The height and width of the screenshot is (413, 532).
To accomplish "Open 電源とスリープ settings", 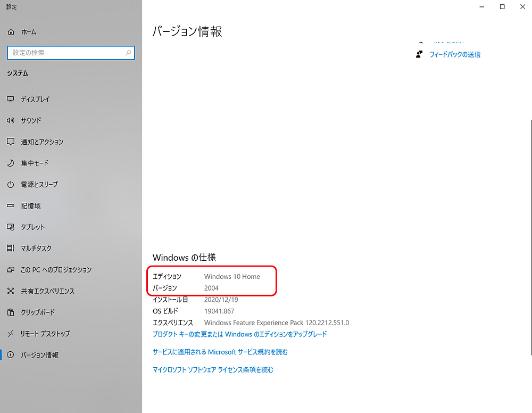I will pos(71,184).
